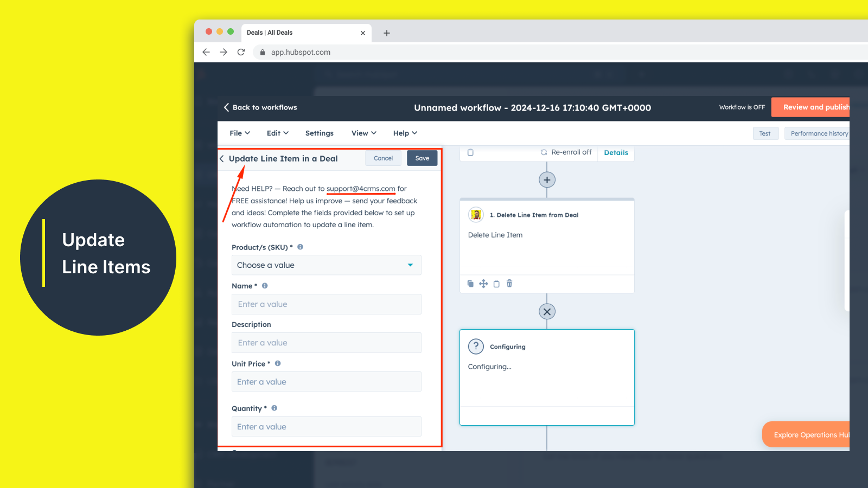Click the X circle above Configuring card
Image resolution: width=868 pixels, height=488 pixels.
pyautogui.click(x=547, y=312)
